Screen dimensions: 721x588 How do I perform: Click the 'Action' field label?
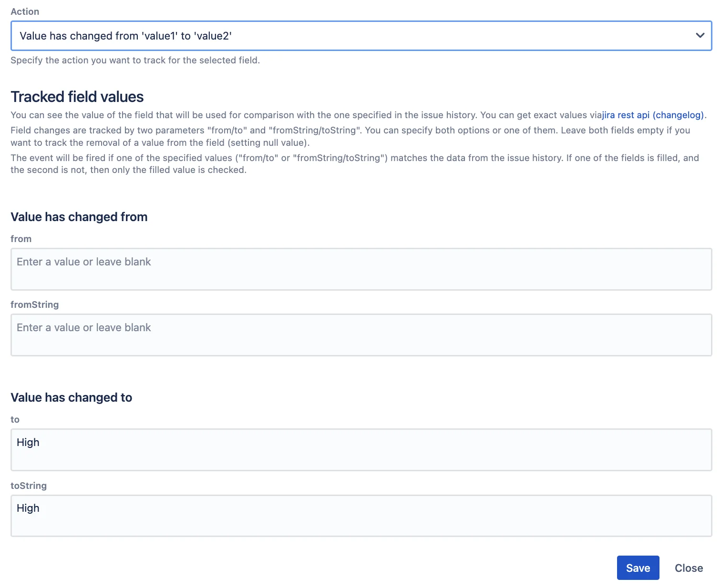click(25, 11)
